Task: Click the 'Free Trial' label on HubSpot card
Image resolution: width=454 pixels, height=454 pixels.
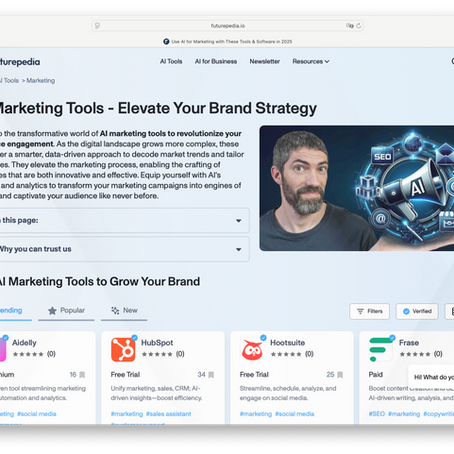Action: pos(125,375)
